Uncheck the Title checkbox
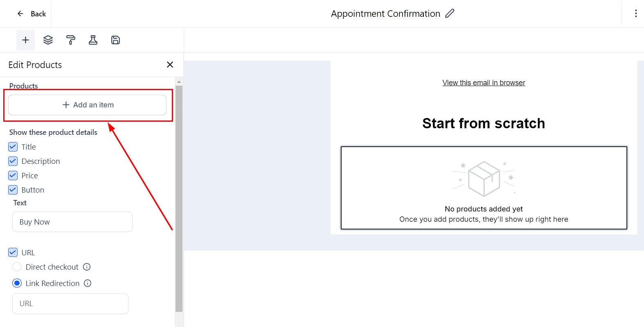 point(13,147)
